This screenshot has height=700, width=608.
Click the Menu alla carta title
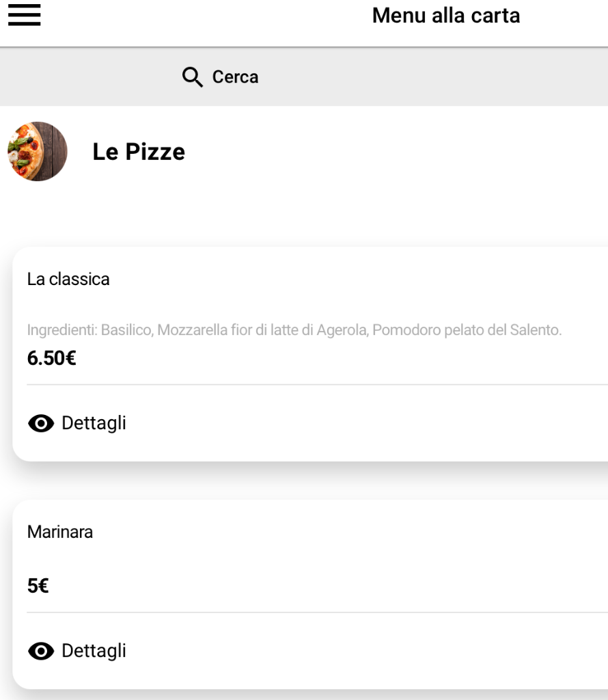(x=446, y=16)
